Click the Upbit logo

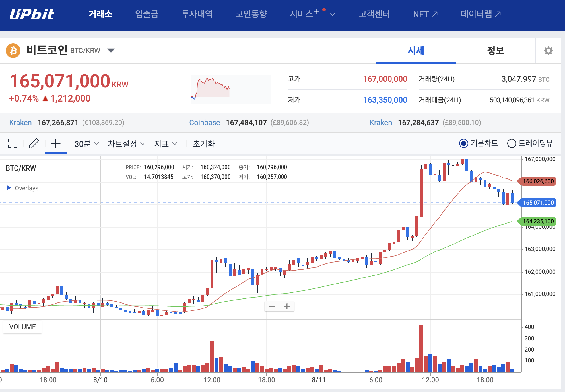pos(32,14)
